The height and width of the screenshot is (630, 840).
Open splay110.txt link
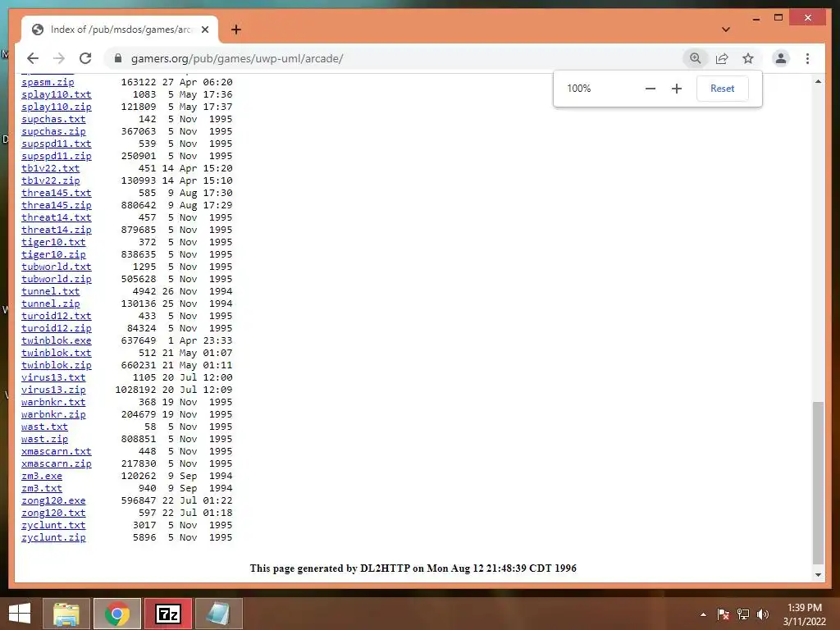pyautogui.click(x=57, y=94)
